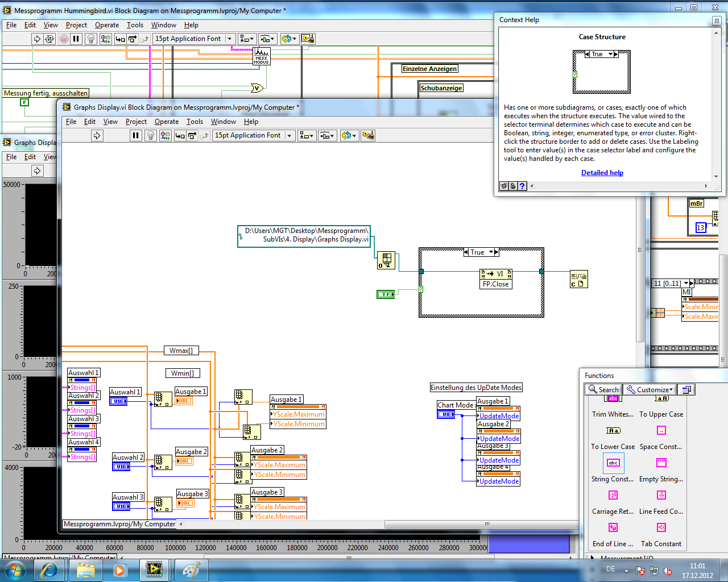Open the Detailed help link
The width and height of the screenshot is (728, 582).
(602, 173)
